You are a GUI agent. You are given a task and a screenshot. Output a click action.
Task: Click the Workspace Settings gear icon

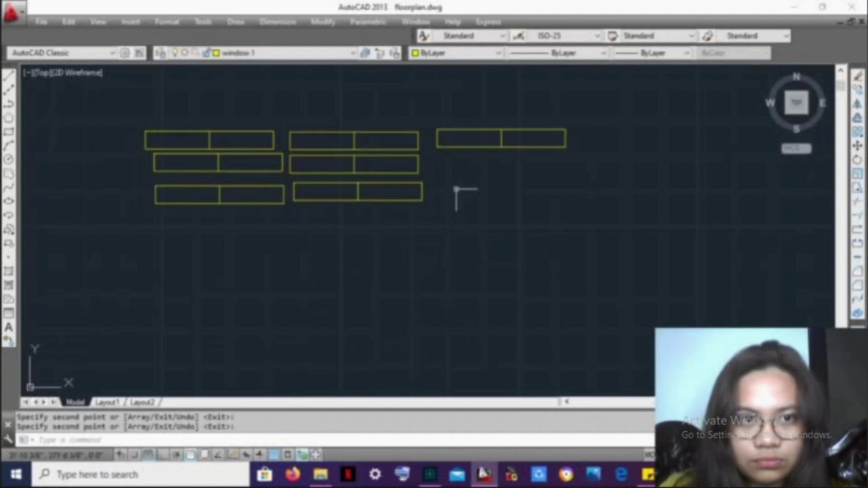tap(125, 53)
